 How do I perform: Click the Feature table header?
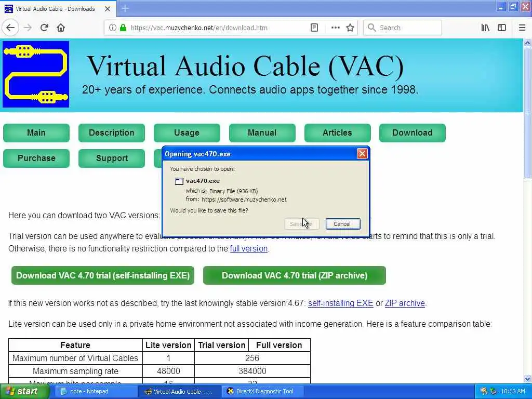click(75, 345)
